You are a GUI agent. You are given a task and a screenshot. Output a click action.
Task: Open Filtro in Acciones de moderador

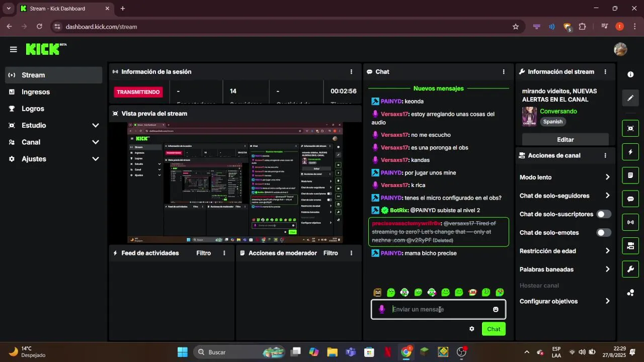tap(331, 253)
